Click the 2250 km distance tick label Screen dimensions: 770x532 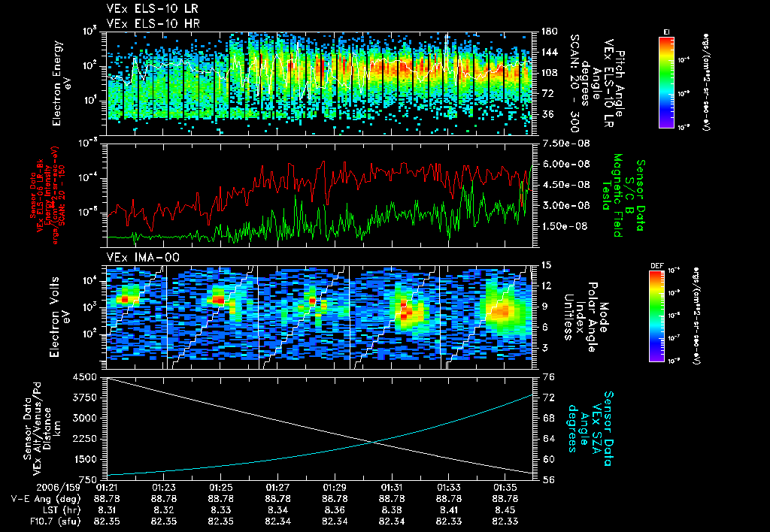tap(84, 439)
